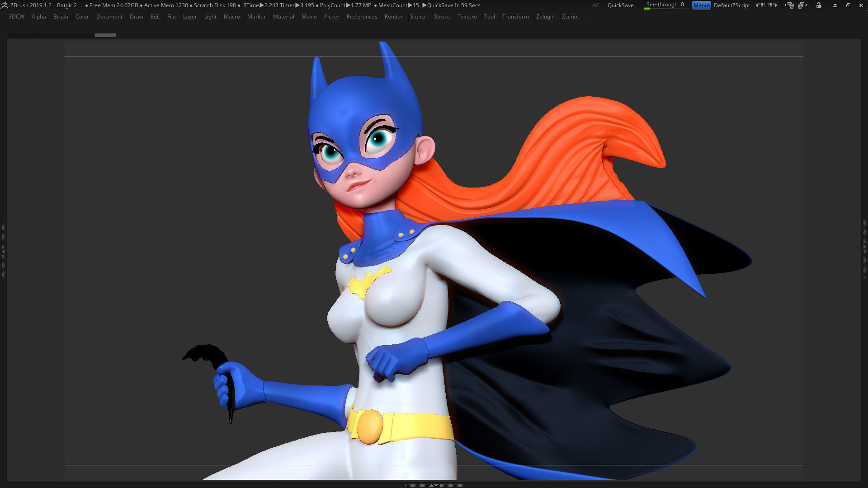The image size is (868, 488).
Task: Open the Texture menu
Action: (467, 17)
